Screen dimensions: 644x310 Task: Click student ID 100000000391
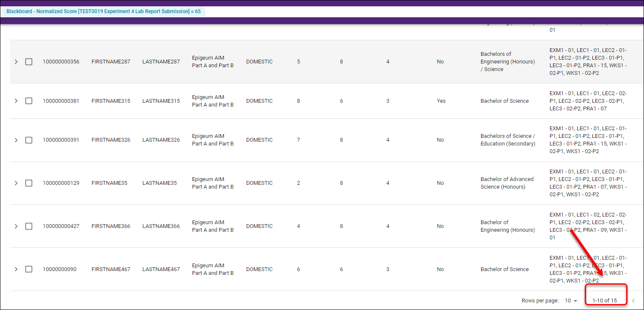pyautogui.click(x=61, y=140)
